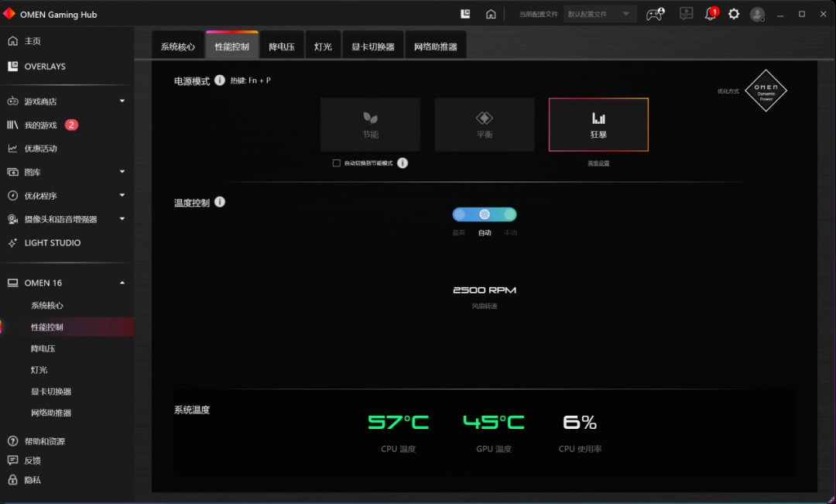The image size is (836, 504).
Task: Open the settings gear icon
Action: pos(734,14)
